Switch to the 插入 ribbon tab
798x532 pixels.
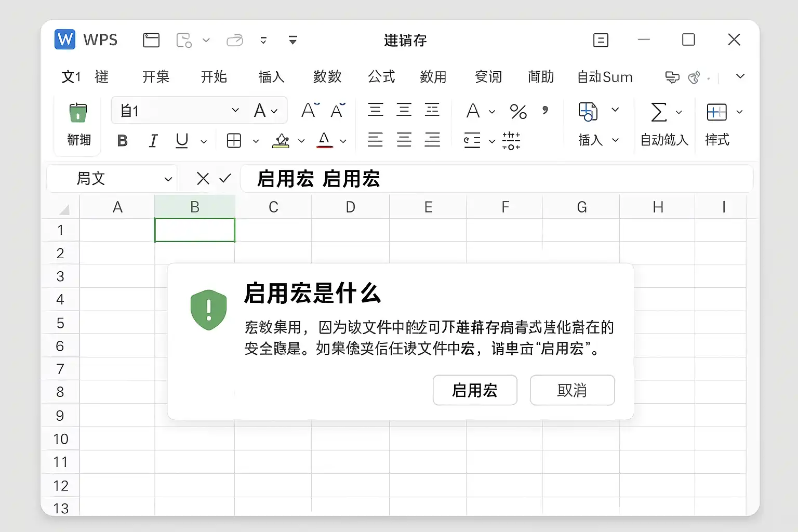[x=271, y=77]
